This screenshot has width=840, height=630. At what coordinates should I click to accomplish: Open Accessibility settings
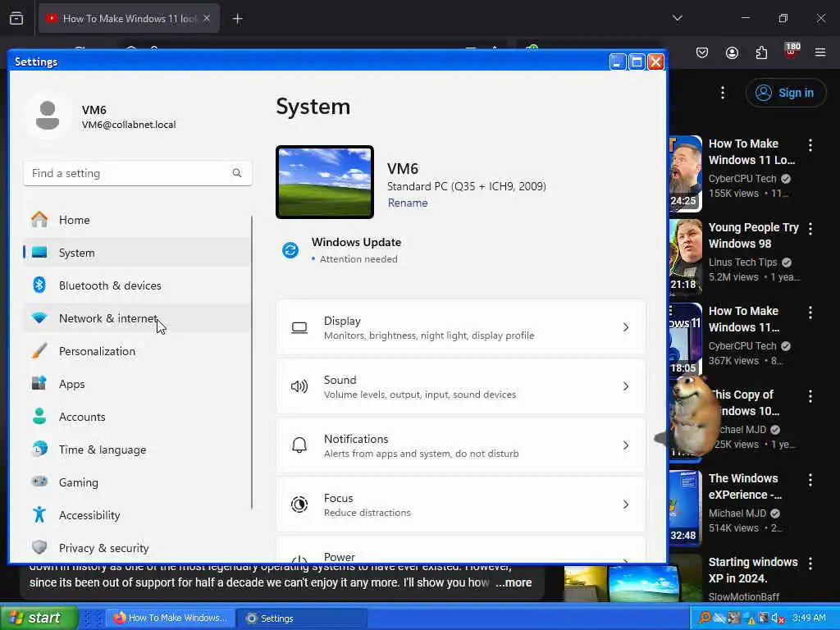click(137, 515)
